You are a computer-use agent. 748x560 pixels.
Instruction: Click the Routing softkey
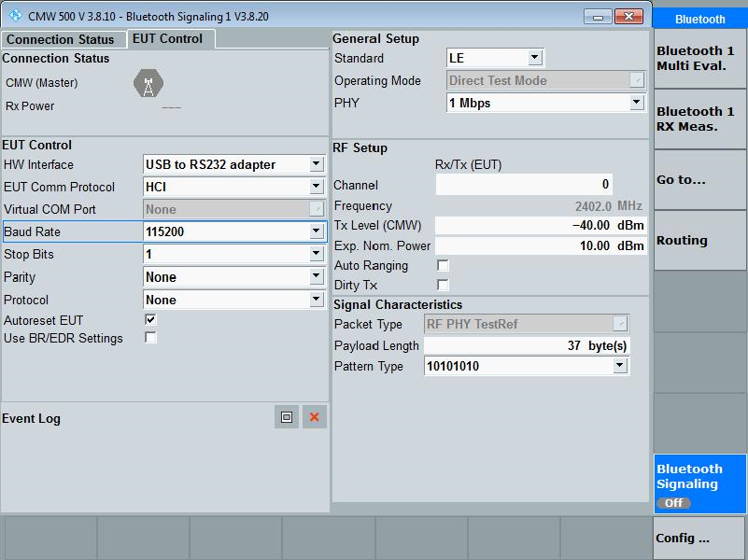[x=699, y=240]
